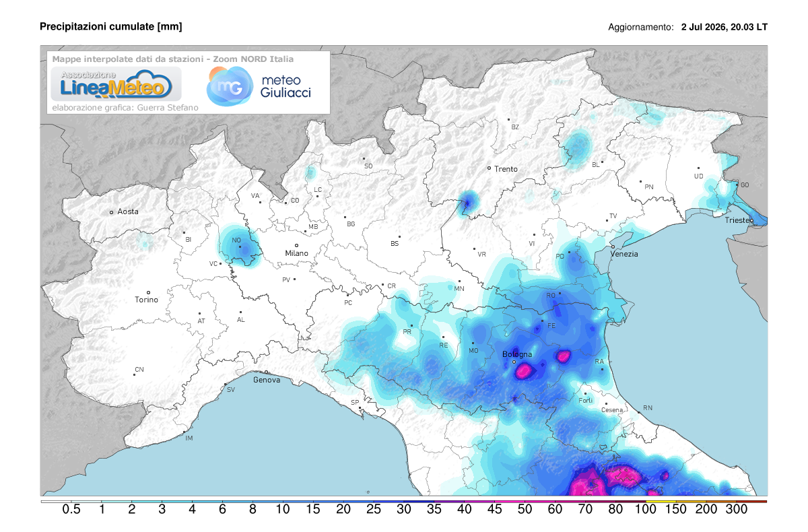Image resolution: width=808 pixels, height=532 pixels.
Task: Click the SV province label
Action: (x=231, y=390)
